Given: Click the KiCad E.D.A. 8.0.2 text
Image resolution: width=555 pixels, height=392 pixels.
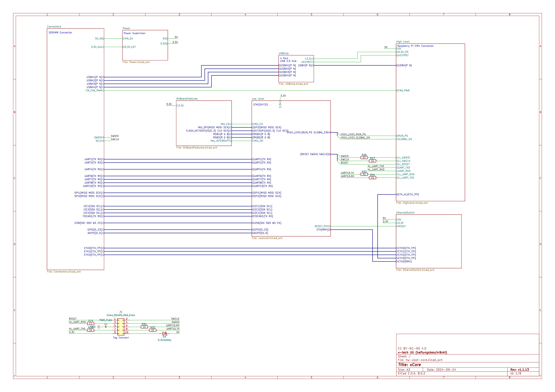Looking at the screenshot, I should click(x=411, y=373).
